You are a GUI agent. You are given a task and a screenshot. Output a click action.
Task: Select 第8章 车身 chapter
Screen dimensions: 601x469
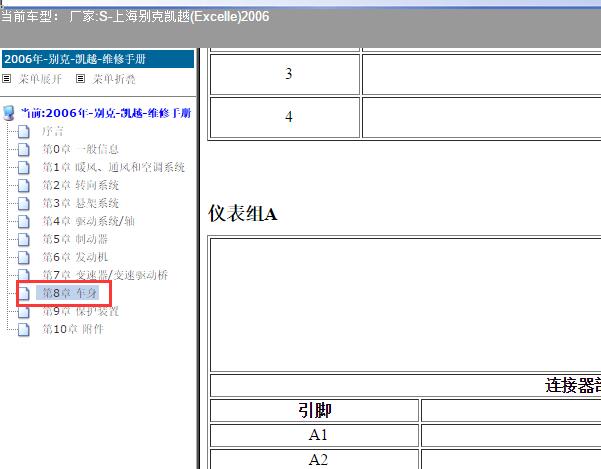coord(68,293)
